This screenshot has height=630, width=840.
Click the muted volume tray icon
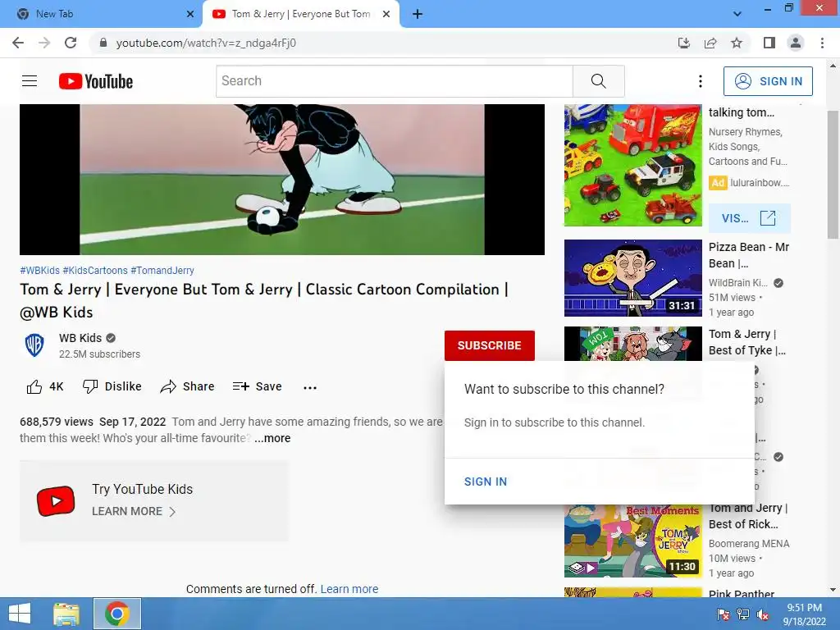pyautogui.click(x=763, y=614)
